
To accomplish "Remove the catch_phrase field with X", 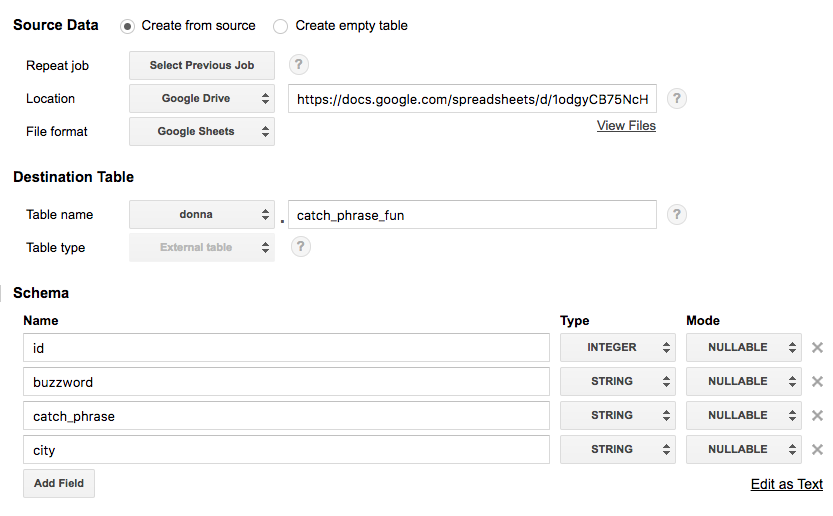I will [817, 416].
